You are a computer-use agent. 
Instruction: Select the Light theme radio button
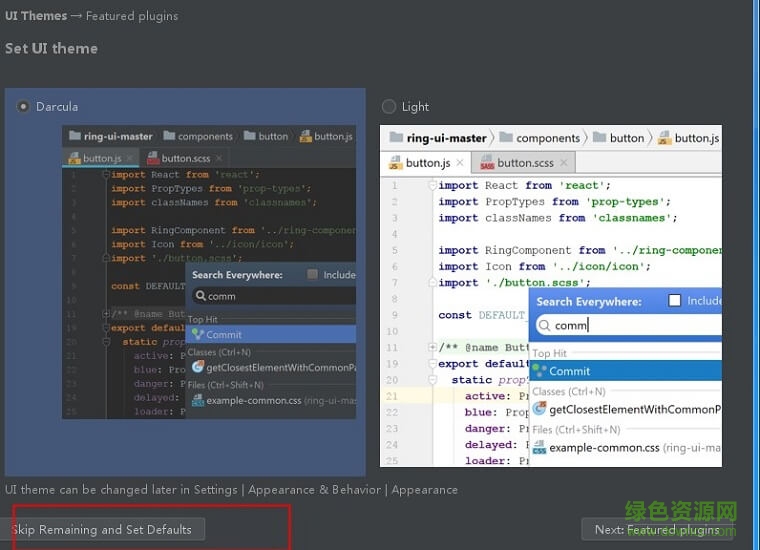pyautogui.click(x=389, y=106)
